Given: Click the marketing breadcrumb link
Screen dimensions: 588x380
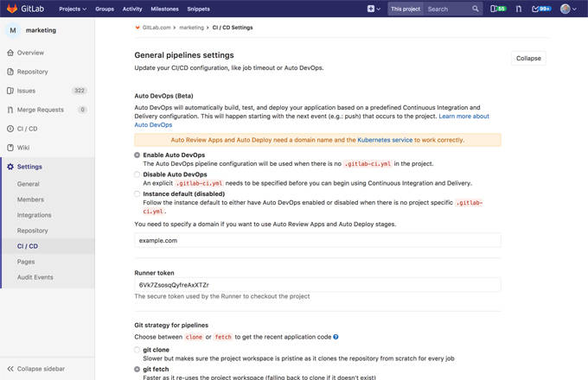Looking at the screenshot, I should point(192,28).
